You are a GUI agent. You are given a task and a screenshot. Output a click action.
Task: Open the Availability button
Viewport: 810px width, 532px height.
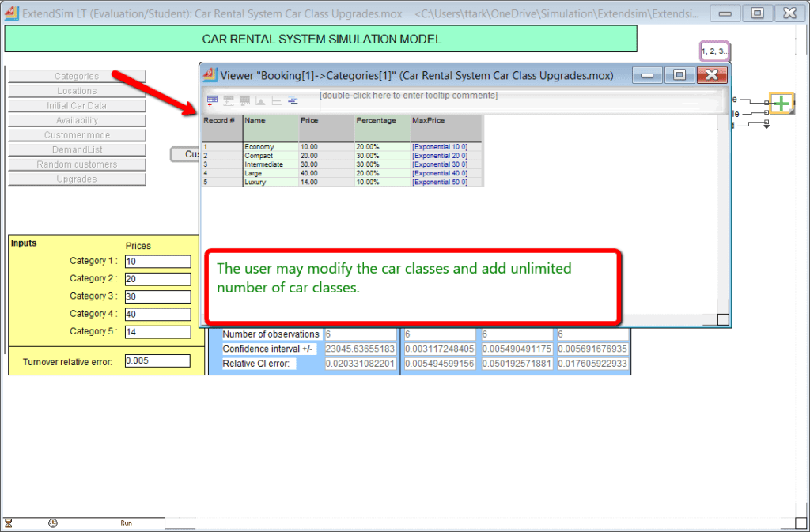(x=77, y=120)
